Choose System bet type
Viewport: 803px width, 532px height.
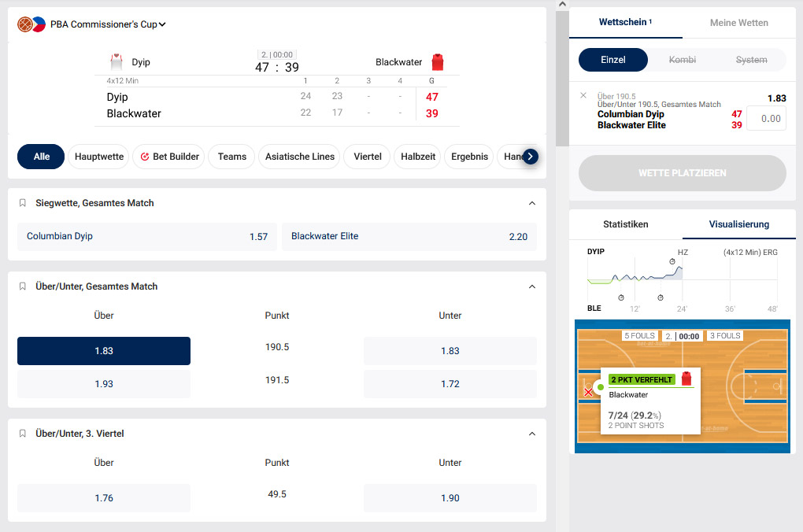click(x=751, y=60)
